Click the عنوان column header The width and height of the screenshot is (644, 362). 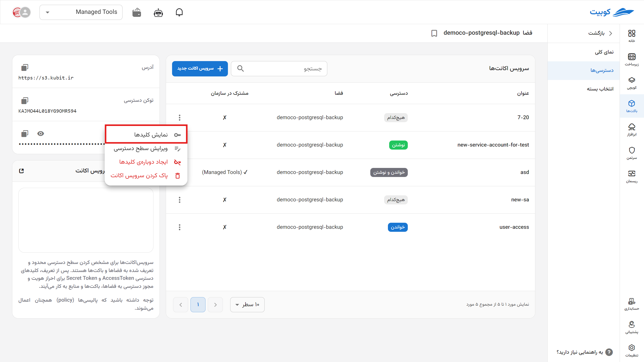click(523, 93)
